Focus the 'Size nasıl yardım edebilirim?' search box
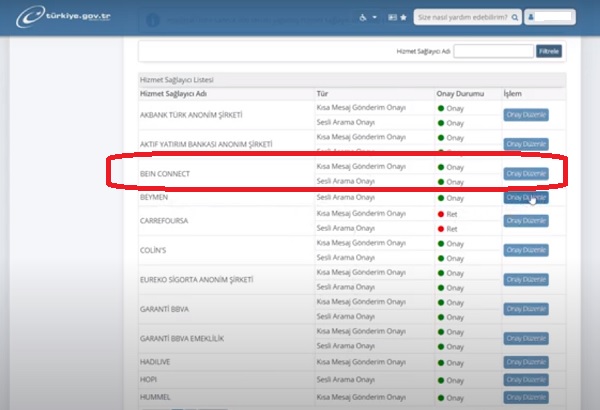 tap(467, 17)
